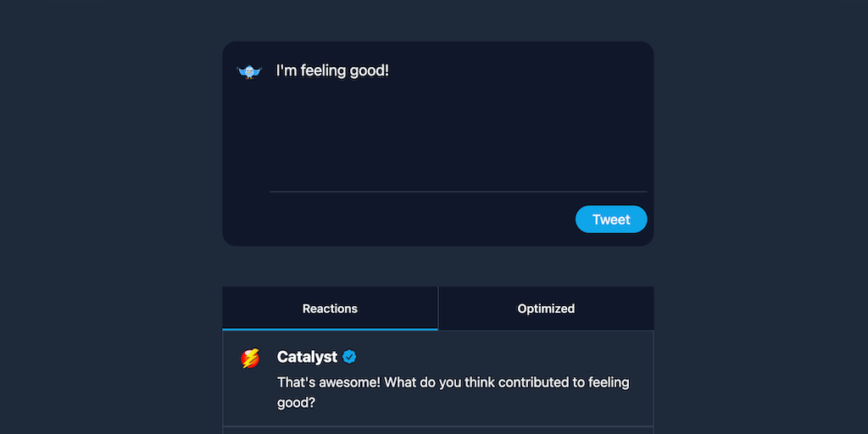The height and width of the screenshot is (434, 868).
Task: Click the word "good?" ending Catalyst's reply
Action: (296, 404)
